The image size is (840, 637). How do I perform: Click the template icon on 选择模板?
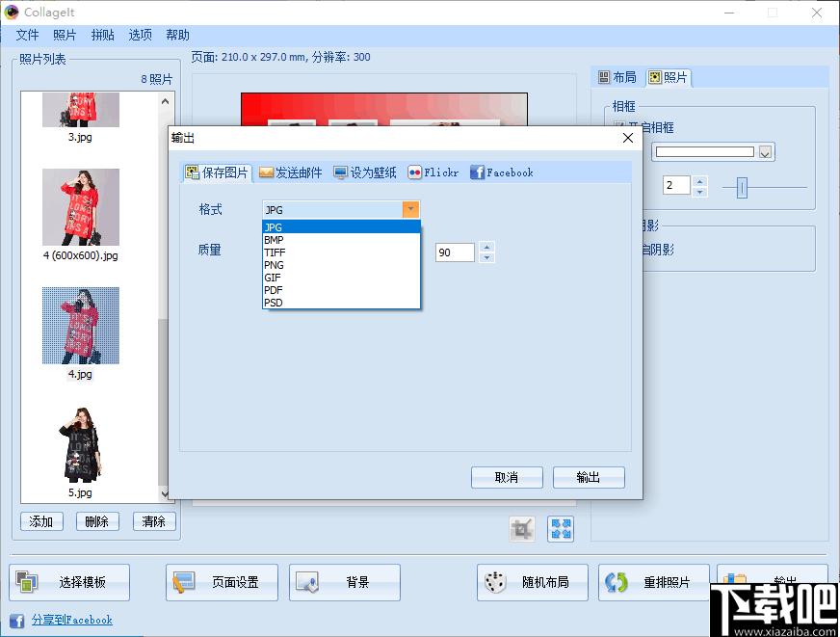pos(26,582)
